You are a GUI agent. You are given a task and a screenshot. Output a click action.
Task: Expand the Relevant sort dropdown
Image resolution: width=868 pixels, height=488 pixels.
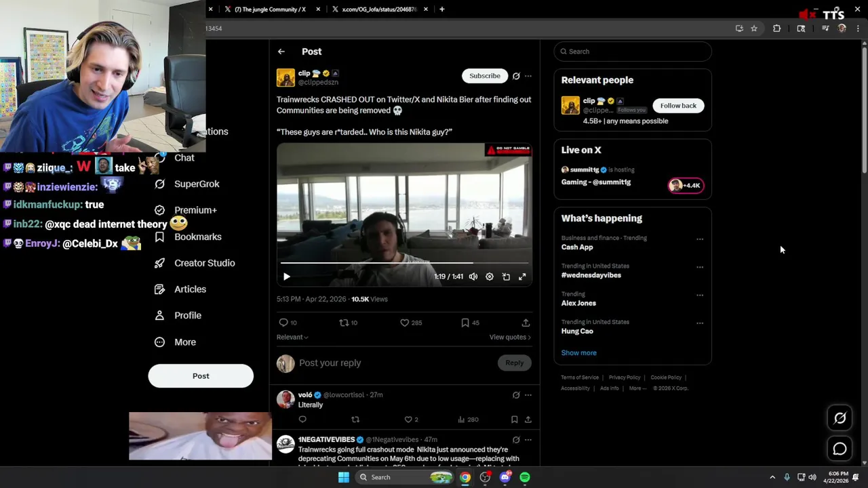[x=292, y=337]
